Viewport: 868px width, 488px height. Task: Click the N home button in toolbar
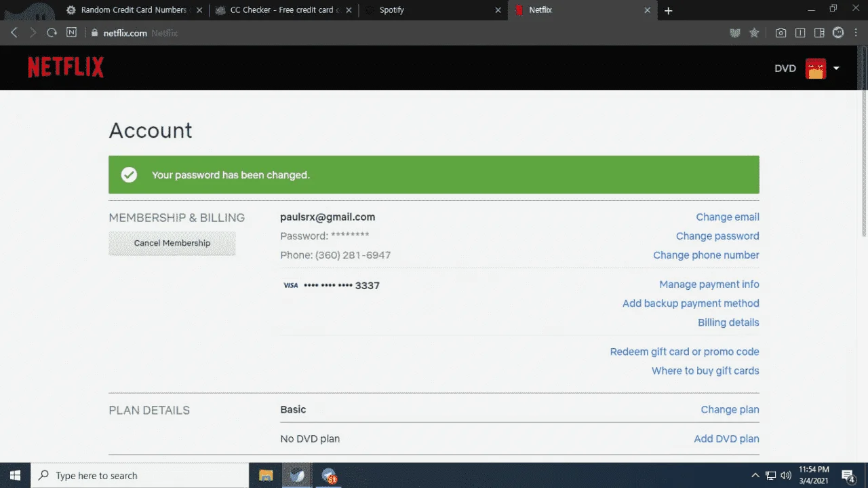pos(71,33)
